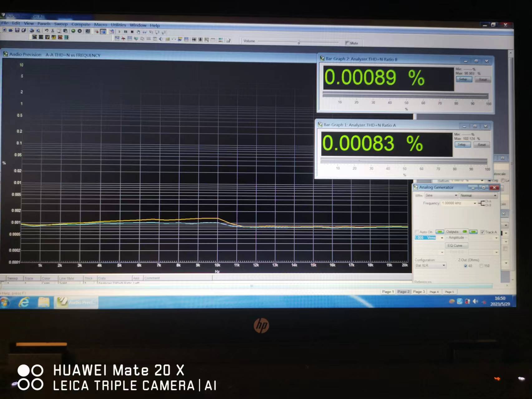This screenshot has height=399, width=532.
Task: Click the 1.000 Vrms amplitude field
Action: 425,238
